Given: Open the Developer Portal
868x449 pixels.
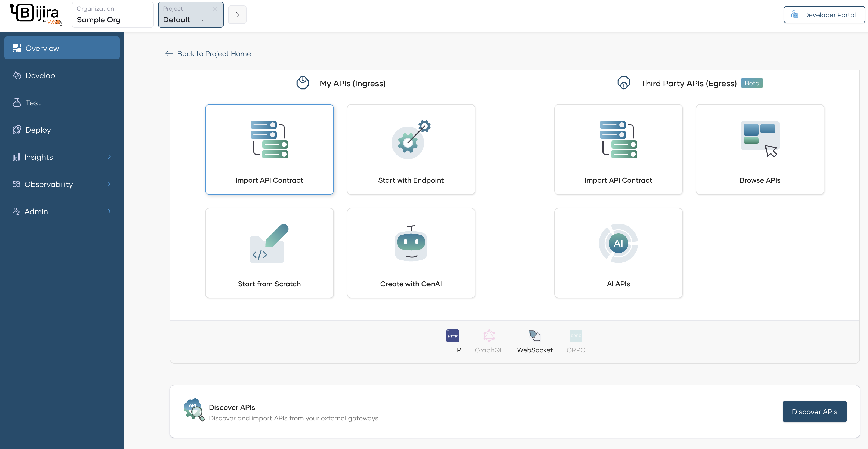Looking at the screenshot, I should (x=824, y=14).
